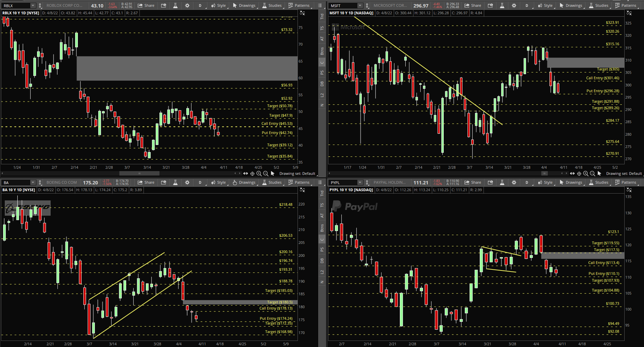Open PYPL chart settings gear
644x347 pixels.
click(514, 182)
